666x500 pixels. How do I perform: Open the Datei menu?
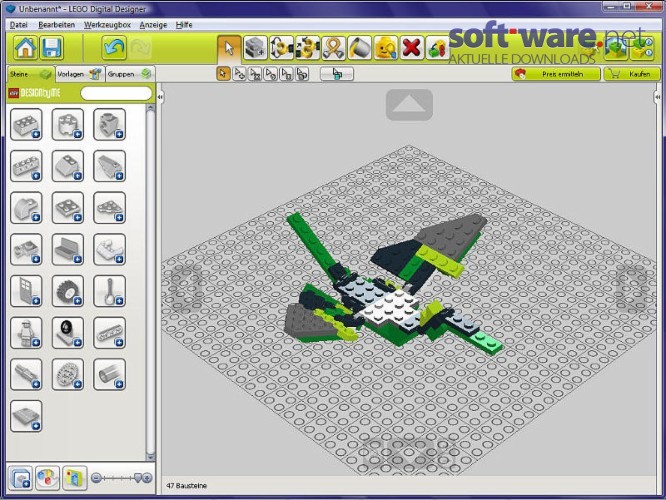[x=19, y=25]
